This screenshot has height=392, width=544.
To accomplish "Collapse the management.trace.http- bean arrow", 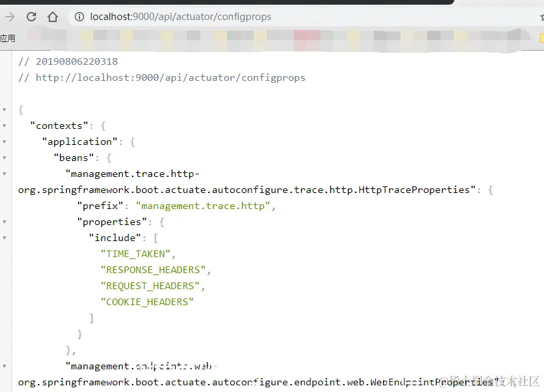I will pyautogui.click(x=5, y=174).
